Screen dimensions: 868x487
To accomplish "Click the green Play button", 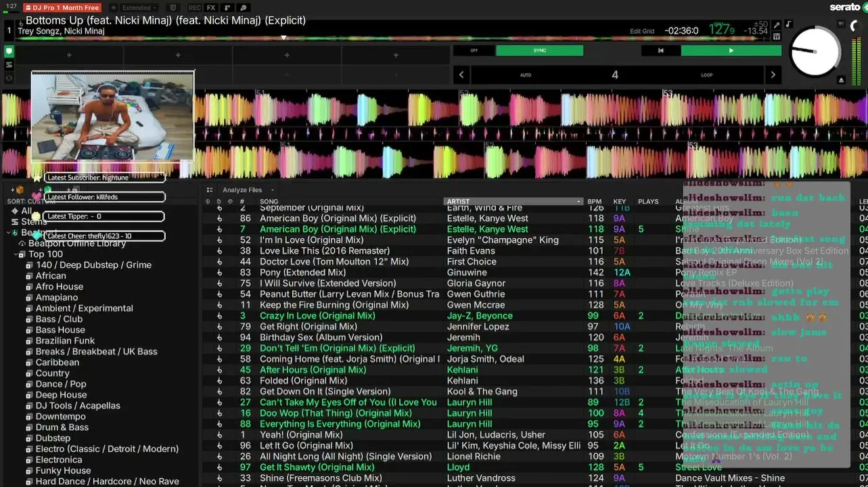I will pos(731,51).
